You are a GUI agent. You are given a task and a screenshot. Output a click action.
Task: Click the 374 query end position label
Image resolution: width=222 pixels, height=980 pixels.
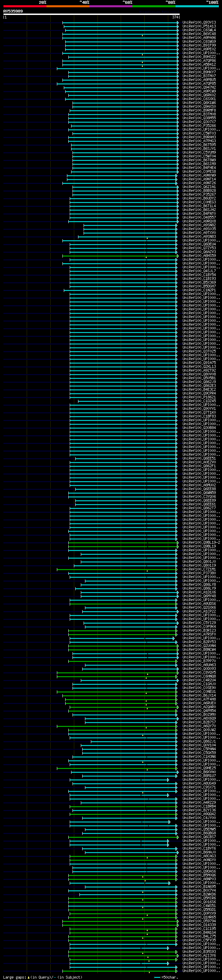pyautogui.click(x=175, y=17)
